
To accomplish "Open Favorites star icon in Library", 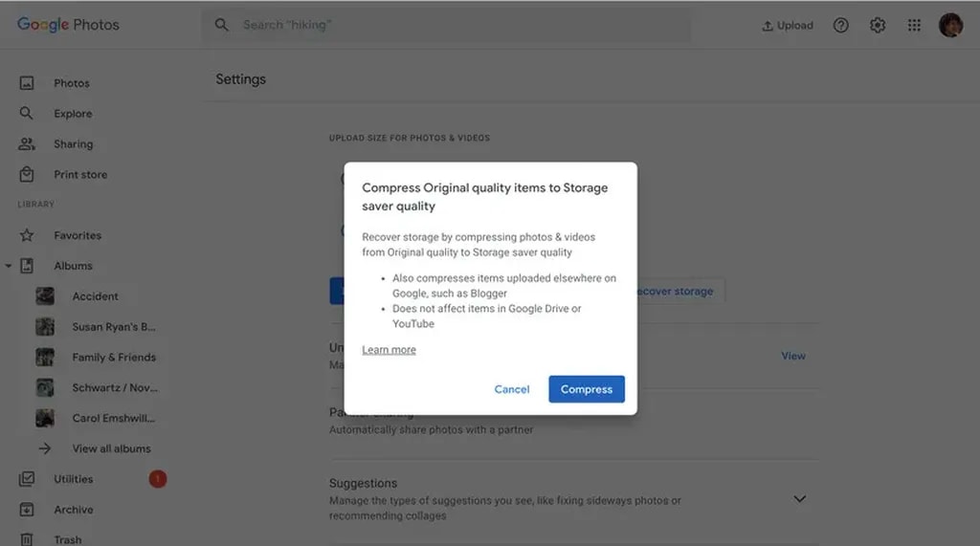I will coord(27,235).
